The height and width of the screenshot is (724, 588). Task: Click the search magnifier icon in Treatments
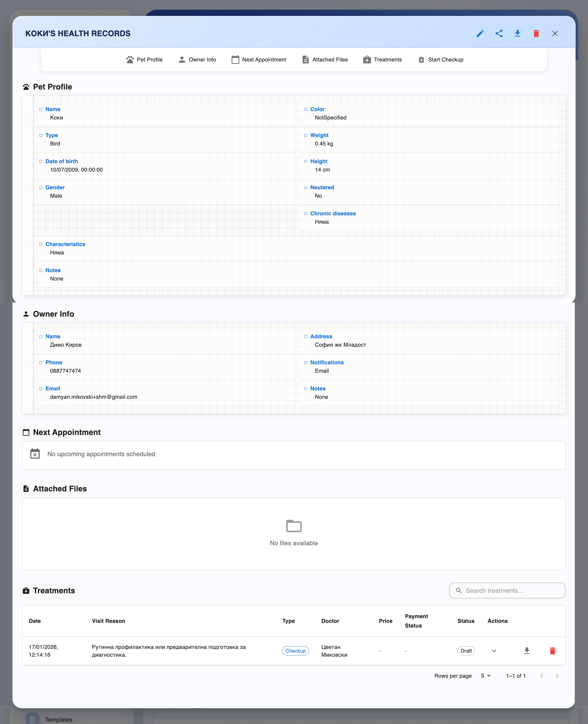coord(459,591)
